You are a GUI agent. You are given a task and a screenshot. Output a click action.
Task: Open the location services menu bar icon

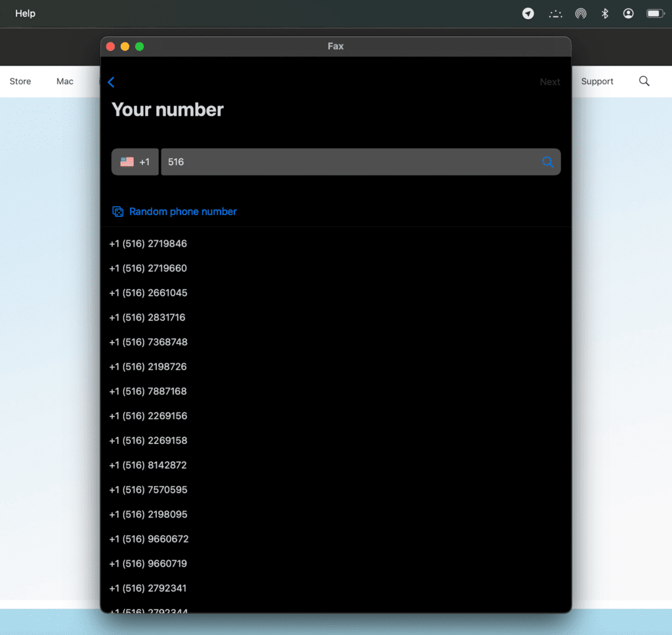pyautogui.click(x=528, y=13)
